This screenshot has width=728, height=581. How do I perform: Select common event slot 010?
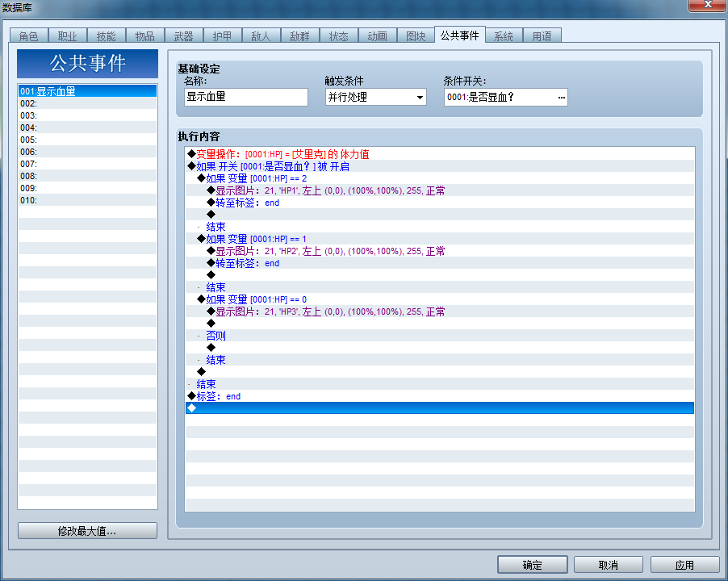(x=87, y=199)
